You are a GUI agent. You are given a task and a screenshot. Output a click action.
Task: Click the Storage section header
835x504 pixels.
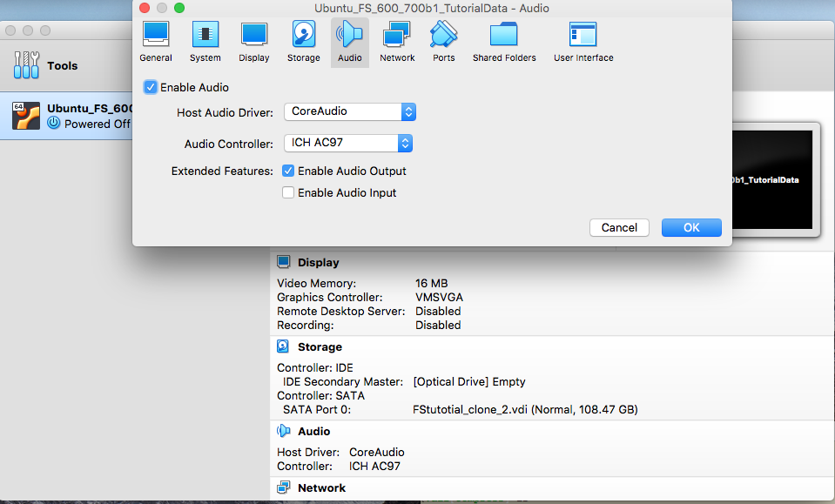(x=320, y=347)
